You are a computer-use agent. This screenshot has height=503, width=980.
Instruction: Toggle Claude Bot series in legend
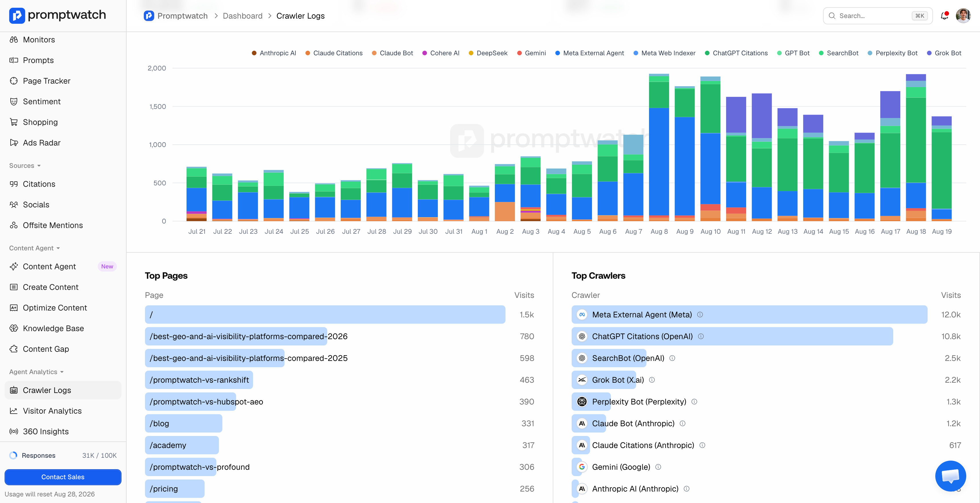(392, 53)
